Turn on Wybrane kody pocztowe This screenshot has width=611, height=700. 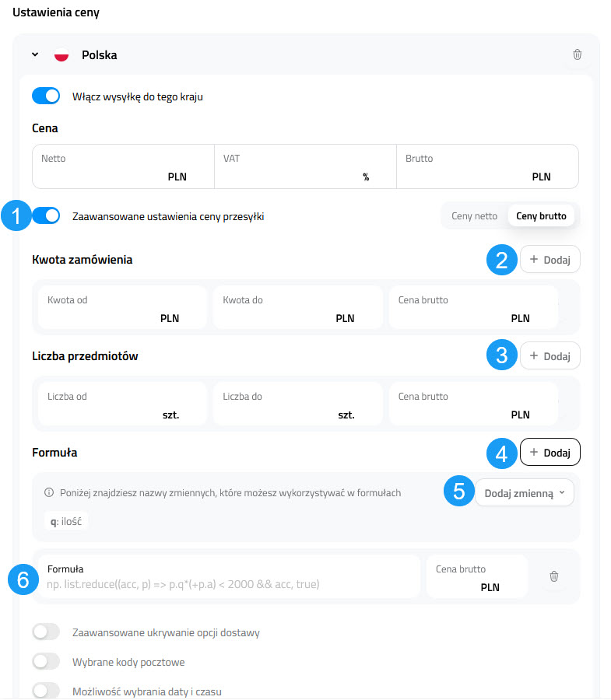click(x=46, y=662)
